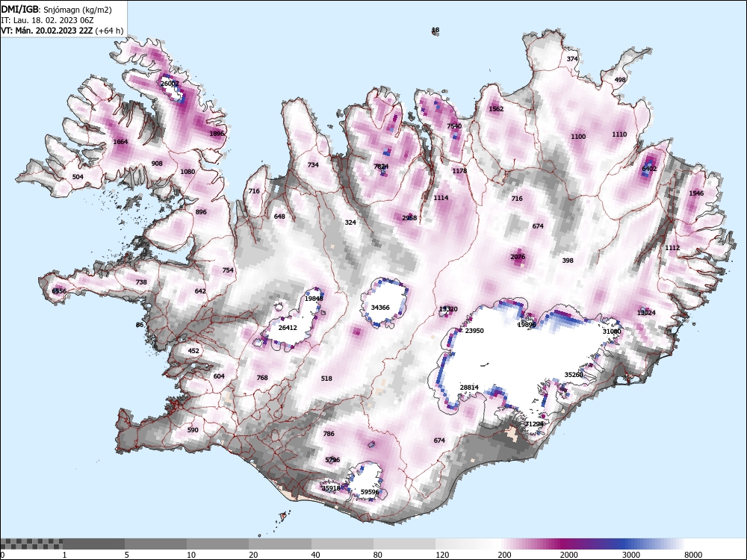Click the glacier value 35918
Viewport: 747px width, 560px height.
(x=331, y=488)
